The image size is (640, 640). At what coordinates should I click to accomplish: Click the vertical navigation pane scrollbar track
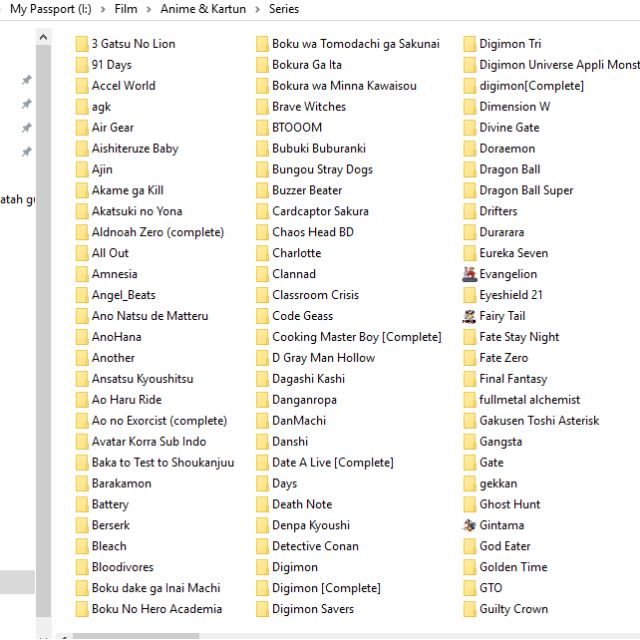(x=43, y=331)
